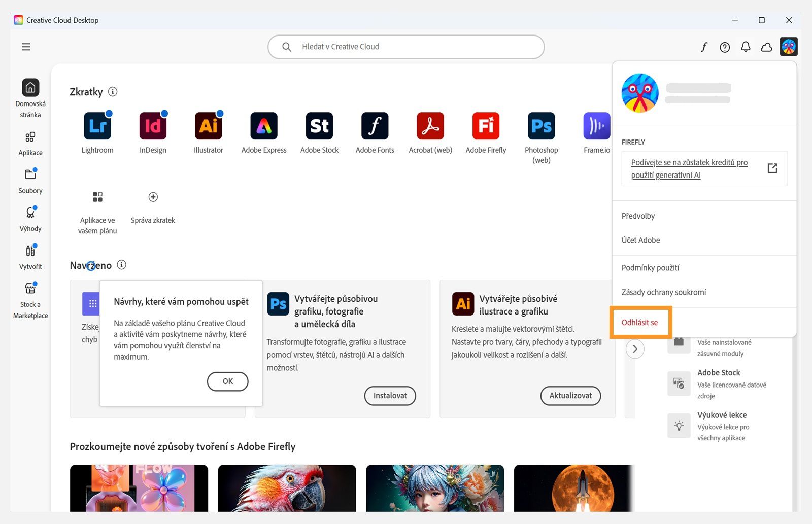812x524 pixels.
Task: Open the parrot Firefly thumbnail
Action: click(287, 488)
